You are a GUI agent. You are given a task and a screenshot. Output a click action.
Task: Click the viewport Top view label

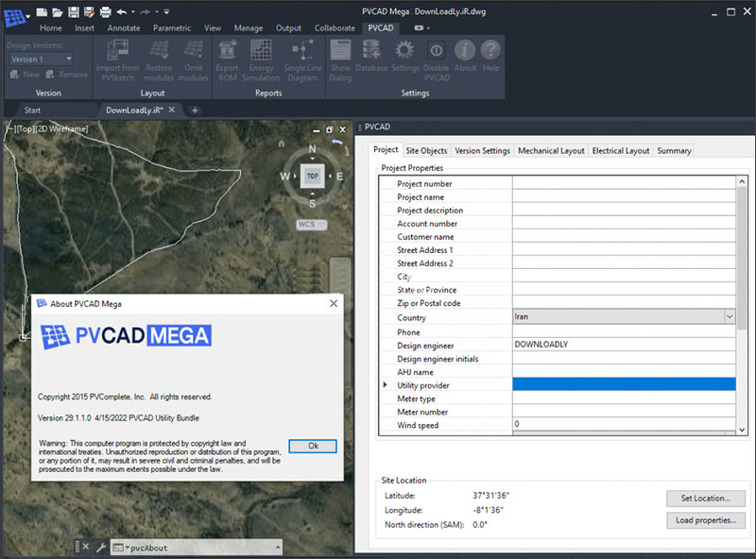click(x=25, y=129)
